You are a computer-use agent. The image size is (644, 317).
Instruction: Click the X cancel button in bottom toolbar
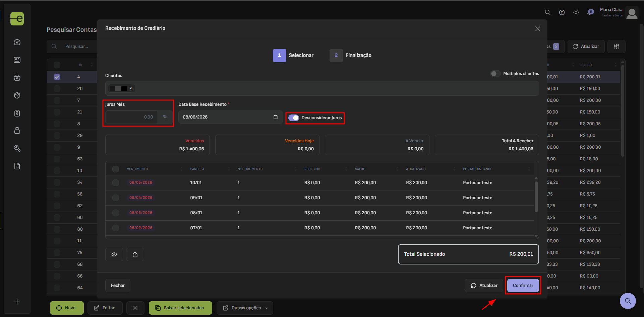[x=135, y=308]
